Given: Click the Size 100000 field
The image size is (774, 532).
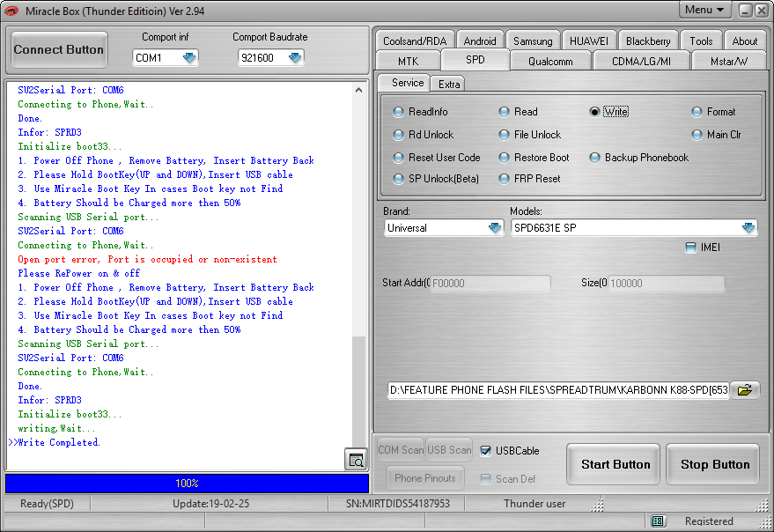Looking at the screenshot, I should point(666,283).
